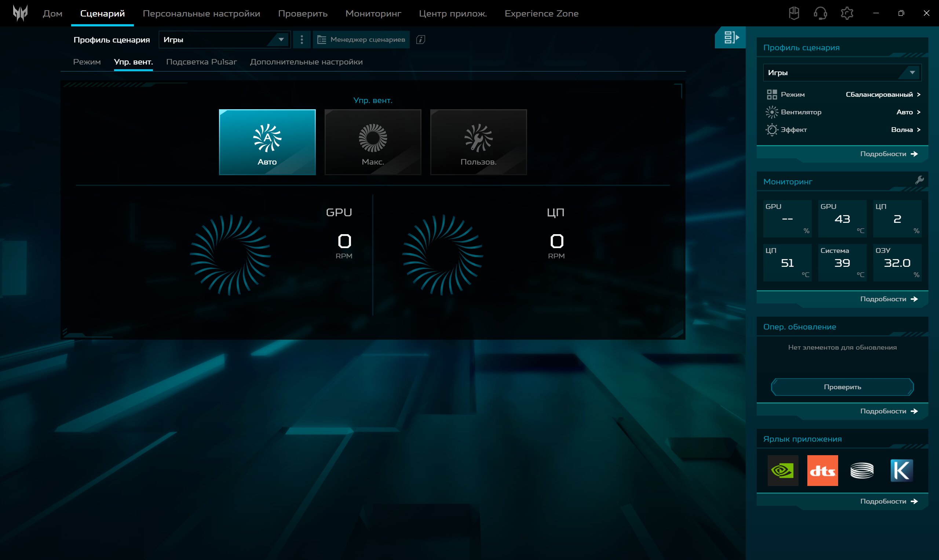Select the Пользов. fan mode

coord(478,142)
